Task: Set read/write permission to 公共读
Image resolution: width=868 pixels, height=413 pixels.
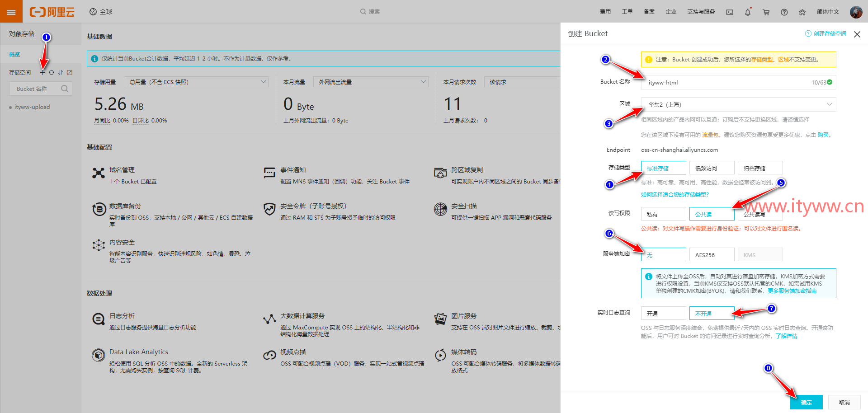Action: pyautogui.click(x=712, y=214)
